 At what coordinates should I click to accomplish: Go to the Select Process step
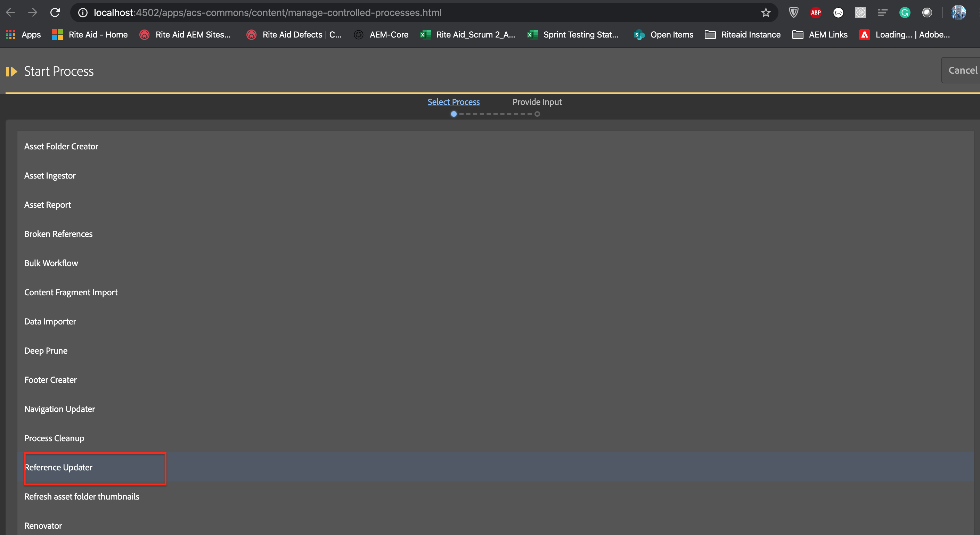click(x=453, y=102)
